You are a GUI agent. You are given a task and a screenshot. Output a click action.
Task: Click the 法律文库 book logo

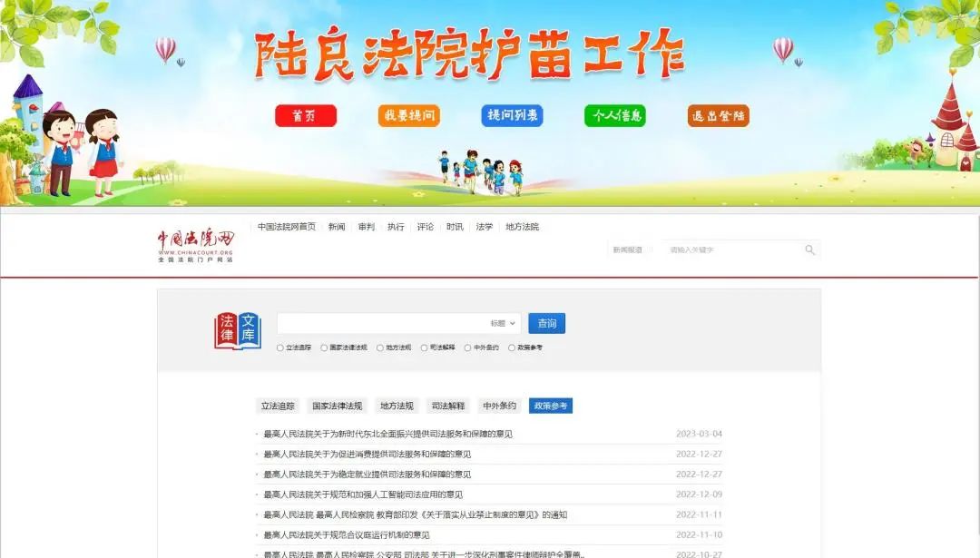click(x=238, y=330)
